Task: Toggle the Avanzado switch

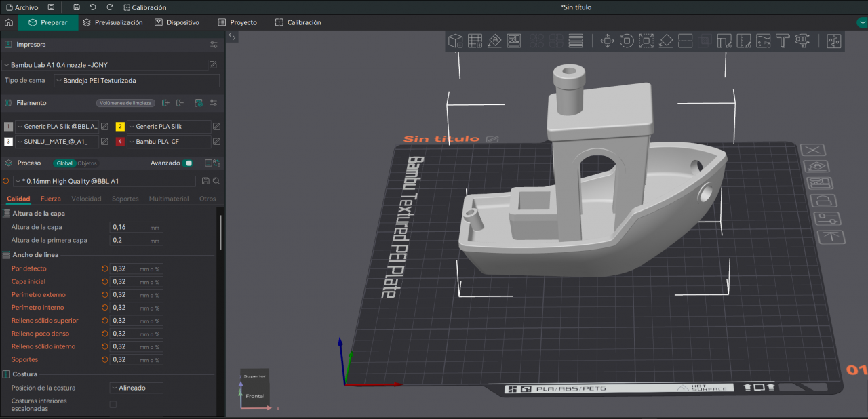Action: 189,163
